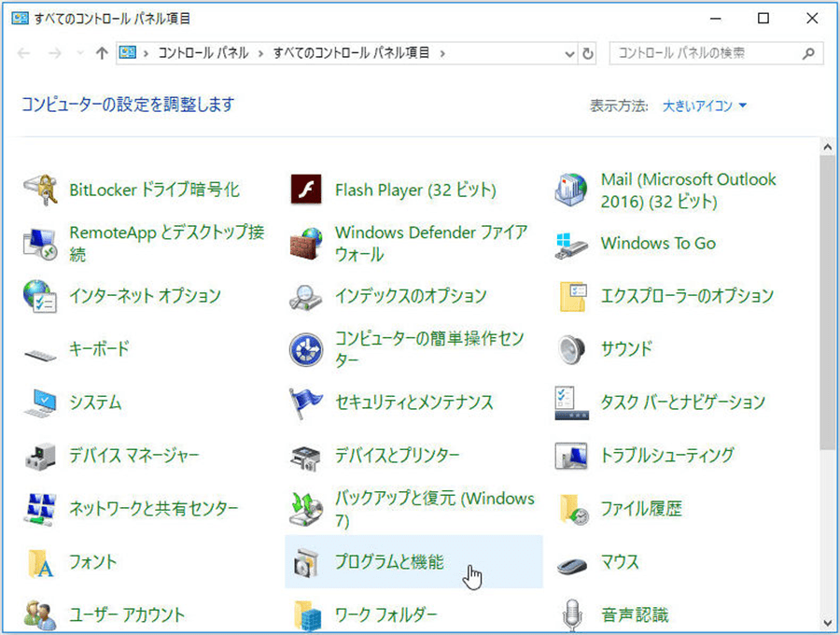
Task: Open デバイスとプリンター link
Action: coord(398,456)
